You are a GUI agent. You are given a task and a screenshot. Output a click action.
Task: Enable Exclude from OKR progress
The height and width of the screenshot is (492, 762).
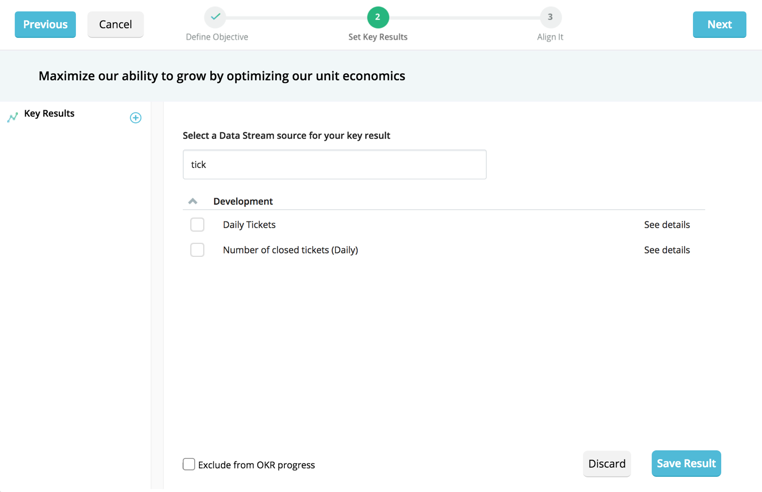point(189,464)
